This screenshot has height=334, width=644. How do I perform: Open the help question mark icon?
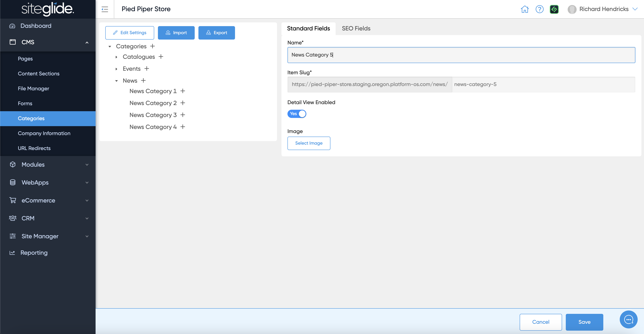[539, 9]
